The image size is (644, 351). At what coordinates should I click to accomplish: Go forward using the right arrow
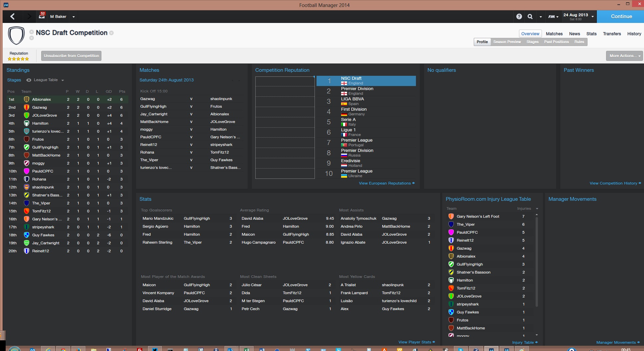(30, 17)
